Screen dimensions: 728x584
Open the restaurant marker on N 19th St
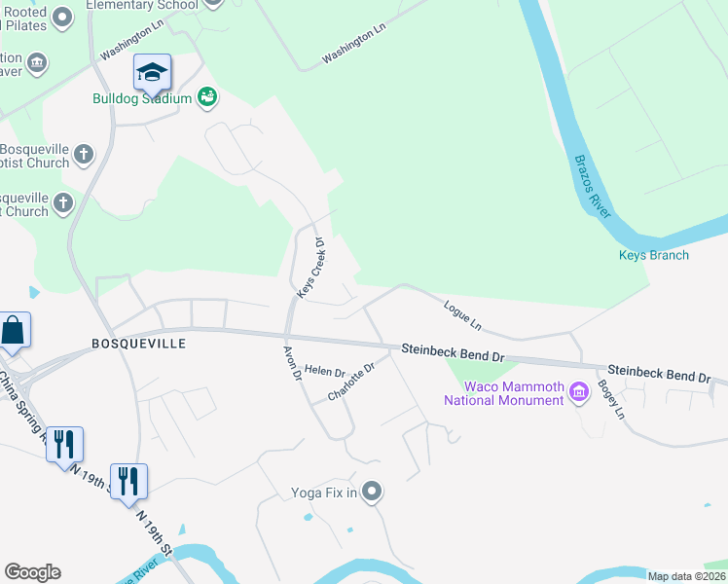129,483
